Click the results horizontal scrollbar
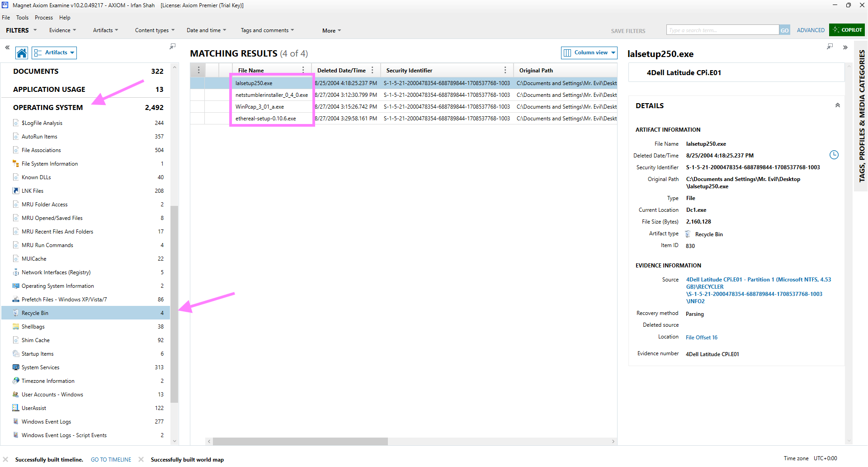The height and width of the screenshot is (467, 868). click(300, 442)
